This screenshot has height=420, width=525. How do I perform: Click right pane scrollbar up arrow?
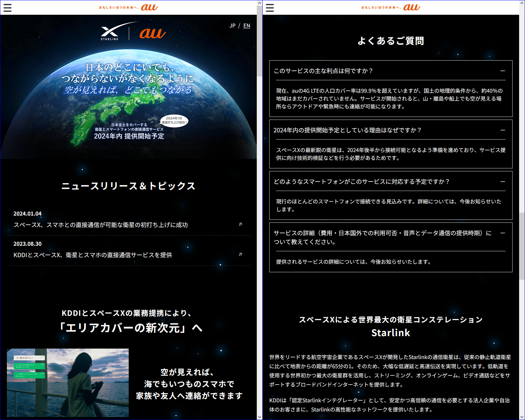[522, 3]
